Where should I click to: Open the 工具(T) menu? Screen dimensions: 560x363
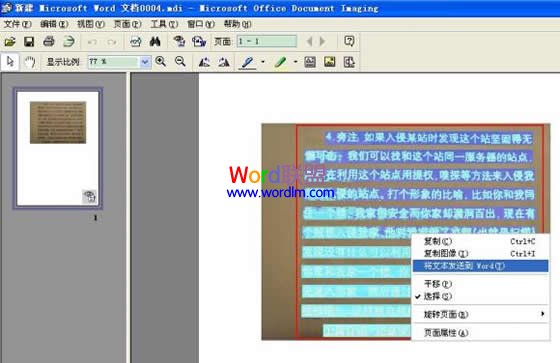point(164,24)
